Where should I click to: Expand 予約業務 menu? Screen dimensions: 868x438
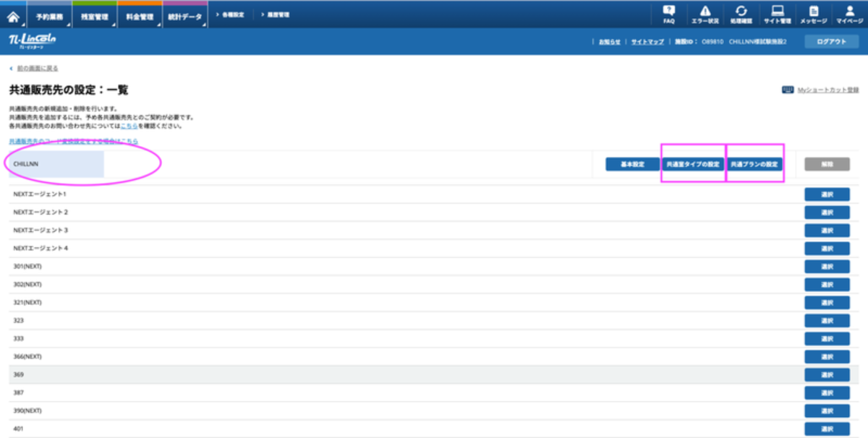49,17
